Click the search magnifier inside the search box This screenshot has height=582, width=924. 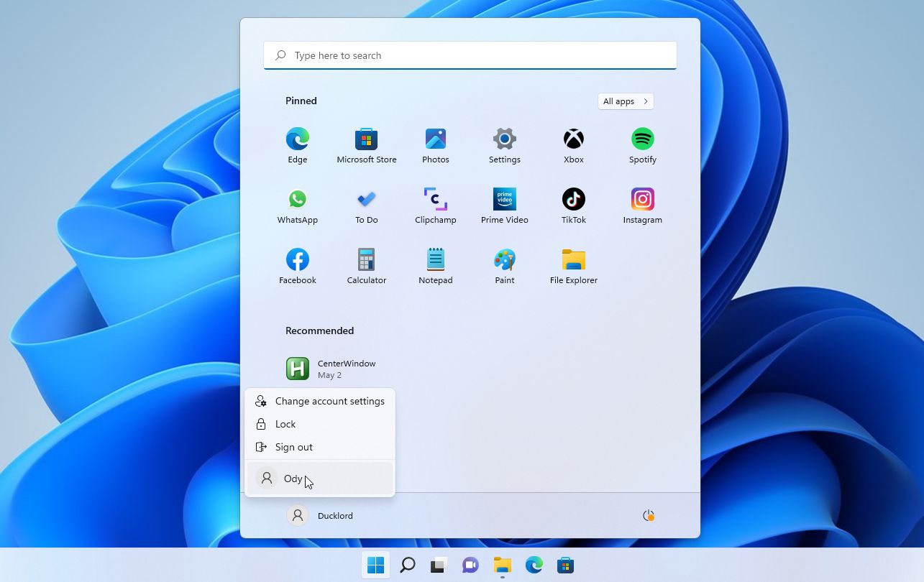coord(280,55)
